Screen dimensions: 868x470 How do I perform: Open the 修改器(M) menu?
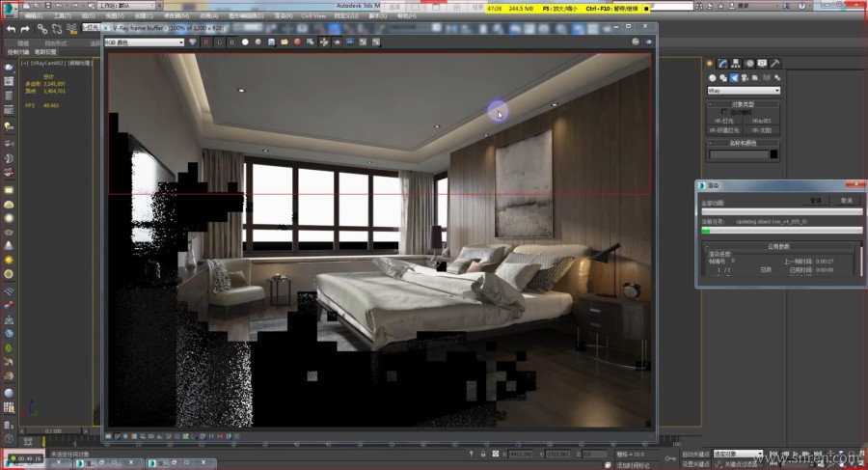(x=176, y=16)
